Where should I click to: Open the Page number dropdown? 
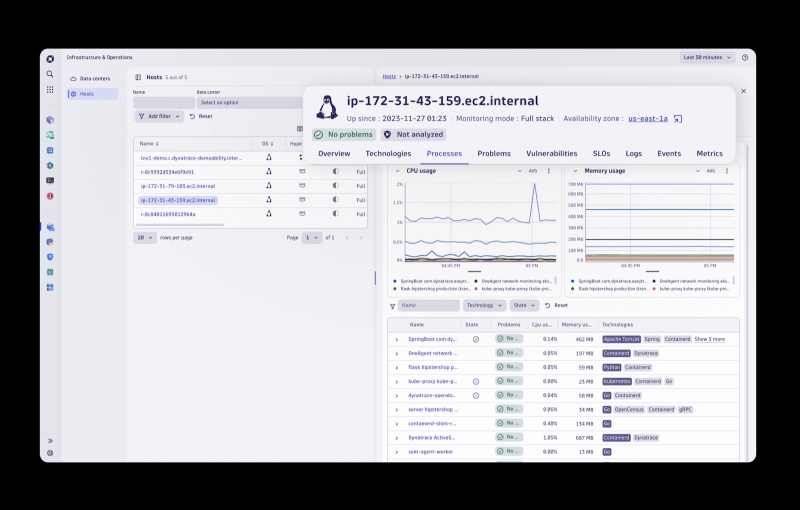tap(311, 238)
